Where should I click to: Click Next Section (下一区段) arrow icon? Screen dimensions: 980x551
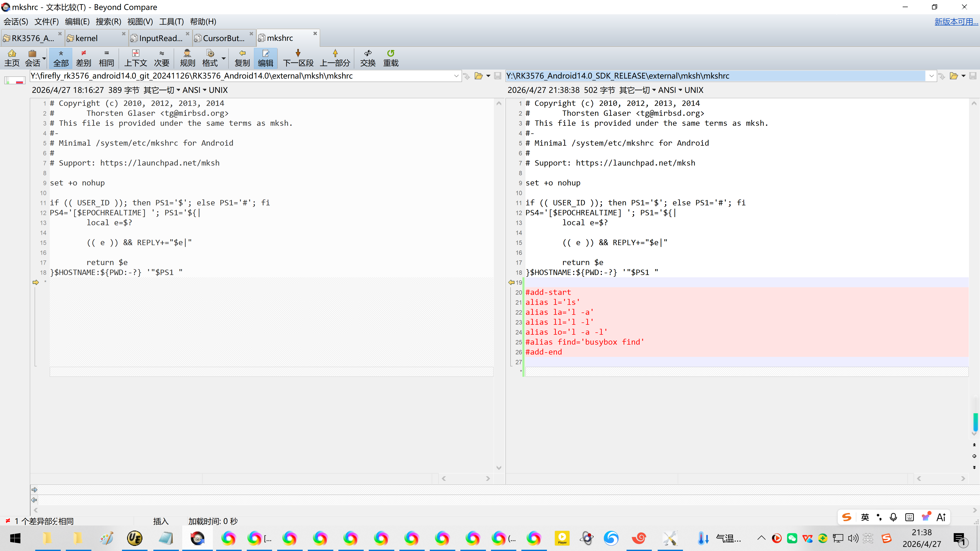[298, 53]
